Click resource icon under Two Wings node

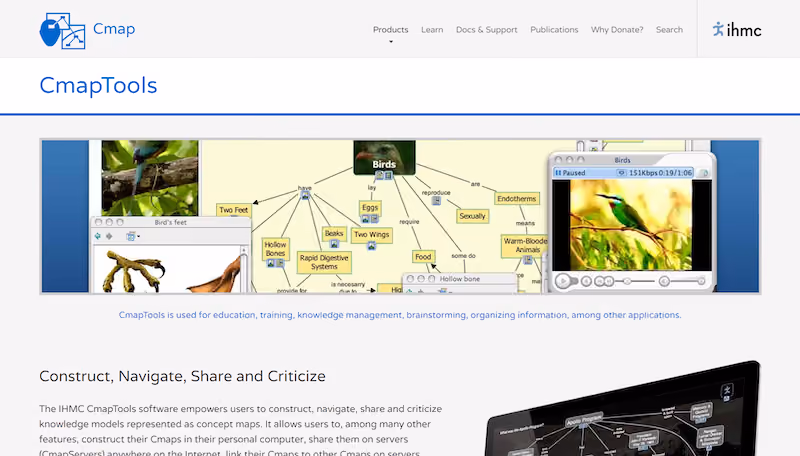click(371, 246)
